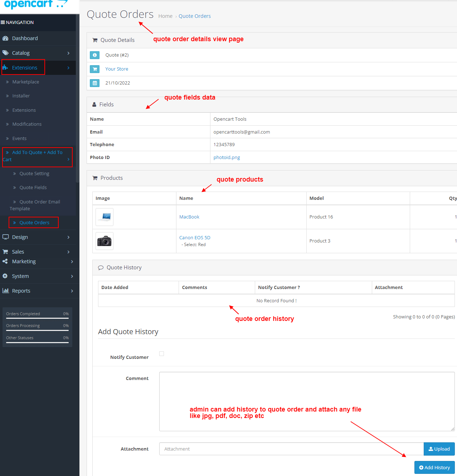
Task: Click the OpenCart logo
Action: 36,4
